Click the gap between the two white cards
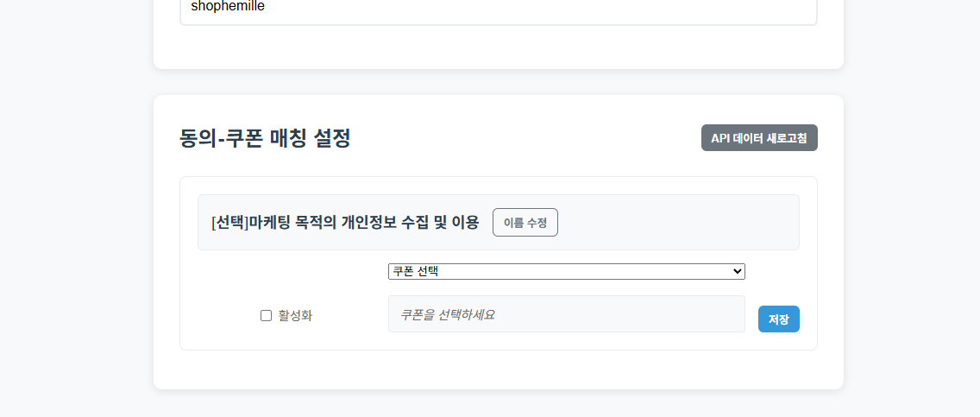Viewport: 980px width, 417px height. coord(498,82)
